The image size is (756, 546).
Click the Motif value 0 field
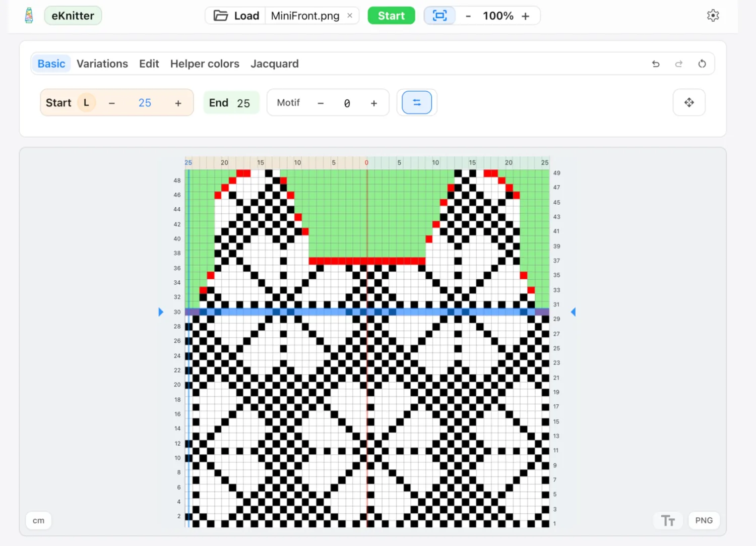347,103
